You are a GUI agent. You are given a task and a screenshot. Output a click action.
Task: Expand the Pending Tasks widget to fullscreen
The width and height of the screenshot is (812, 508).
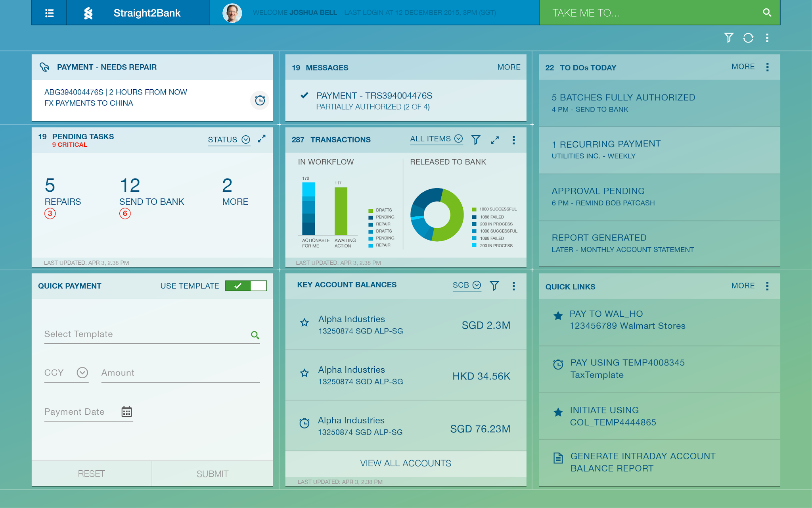click(262, 139)
